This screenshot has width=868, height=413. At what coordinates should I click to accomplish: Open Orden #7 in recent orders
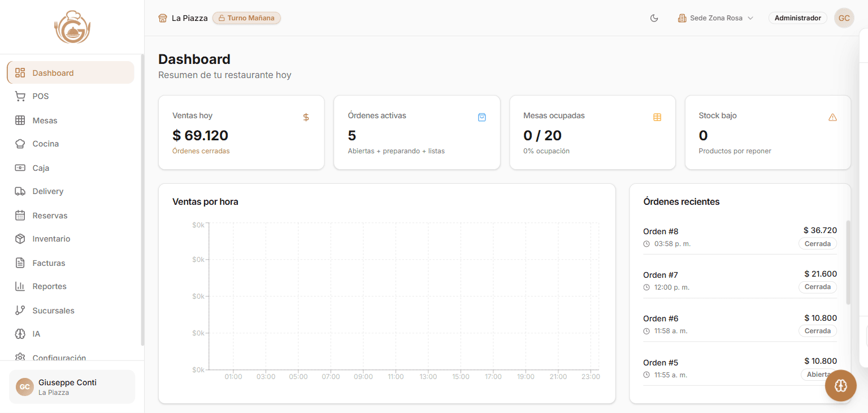pyautogui.click(x=740, y=281)
